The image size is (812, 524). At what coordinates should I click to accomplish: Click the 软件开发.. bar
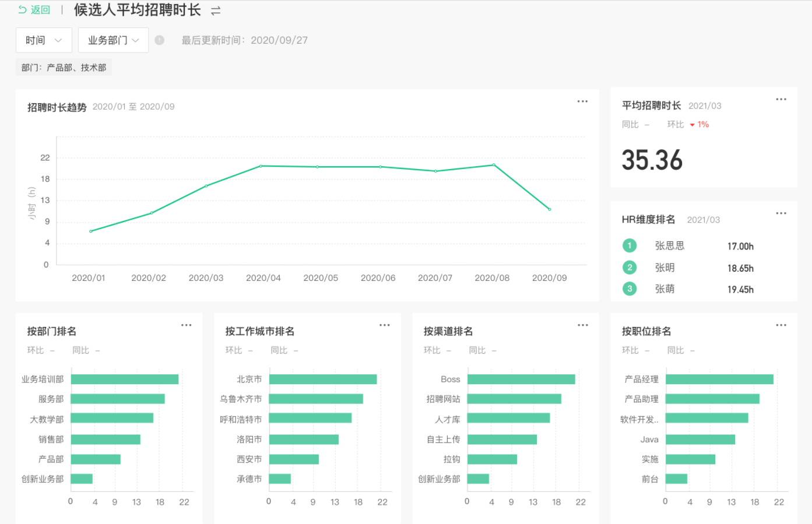coord(706,418)
